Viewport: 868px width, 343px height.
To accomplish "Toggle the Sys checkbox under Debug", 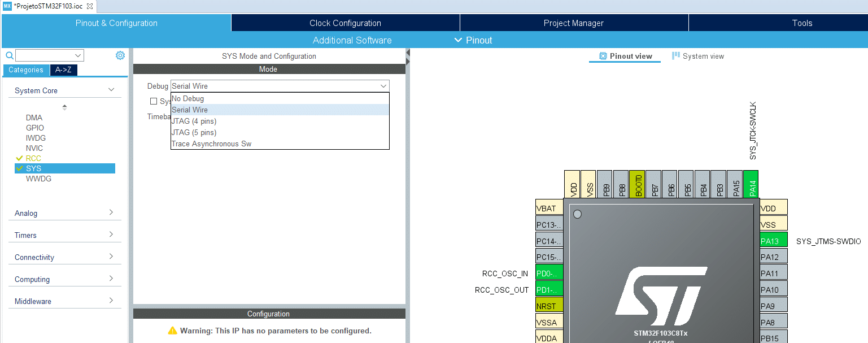I will 154,101.
